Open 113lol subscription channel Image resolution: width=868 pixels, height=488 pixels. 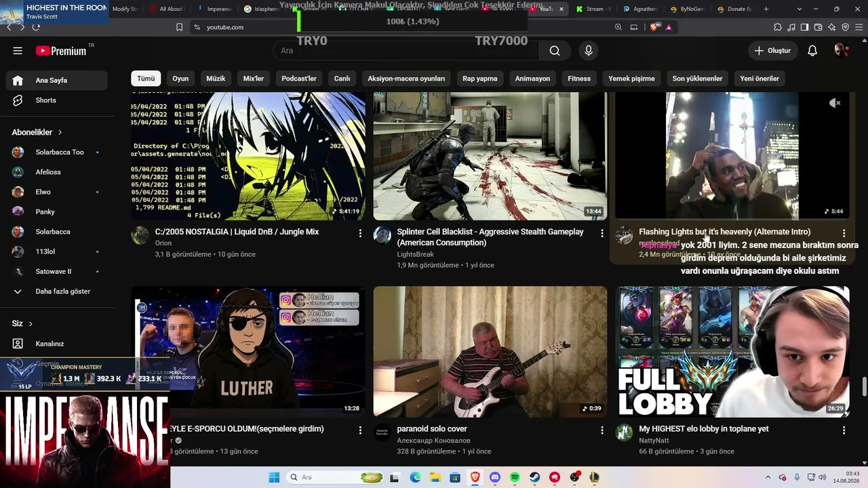coord(57,251)
